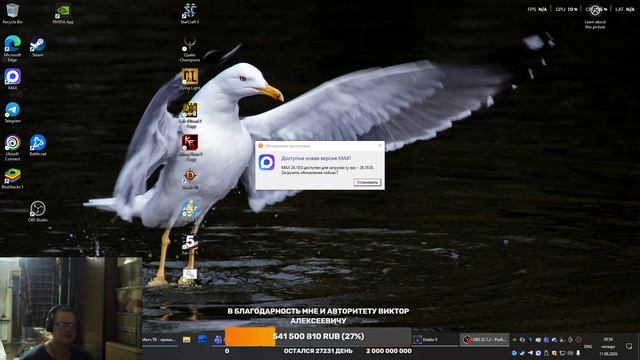This screenshot has width=640, height=360.
Task: Select the Far Cry 5 desktop icon
Action: (190, 244)
